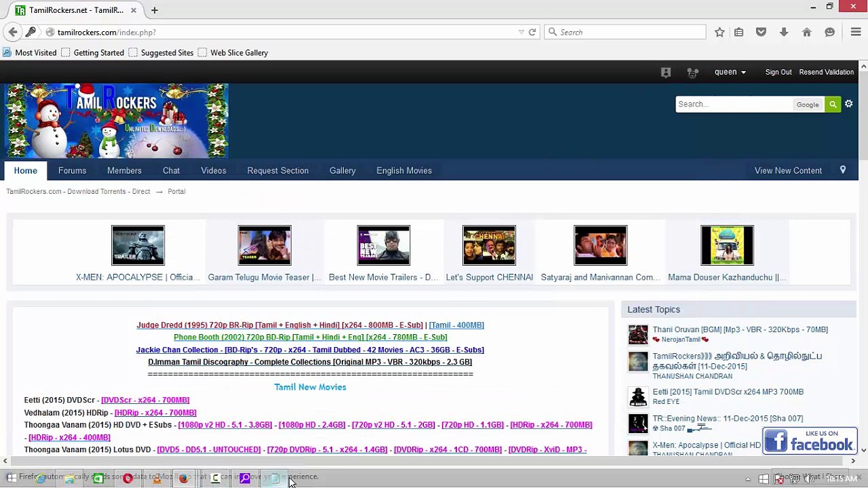Open the Best New Movie Trailers thumbnail
This screenshot has height=488, width=868.
384,245
